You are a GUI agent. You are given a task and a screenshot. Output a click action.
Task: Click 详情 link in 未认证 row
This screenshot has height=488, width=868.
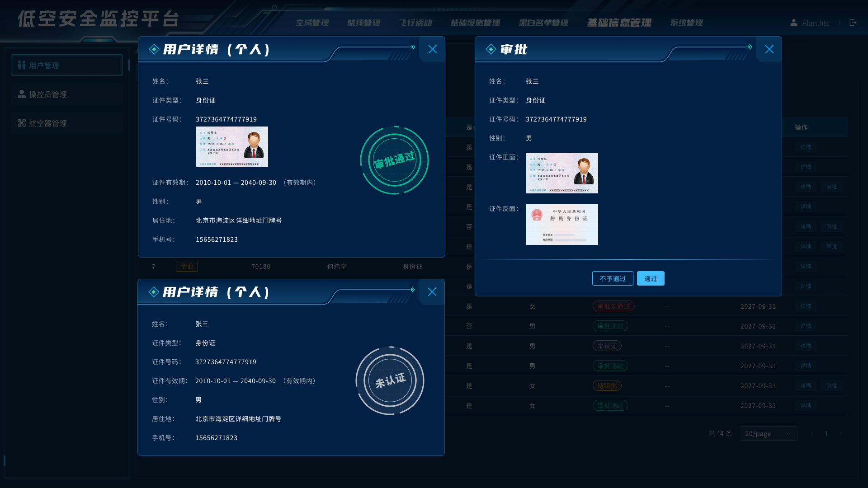806,346
